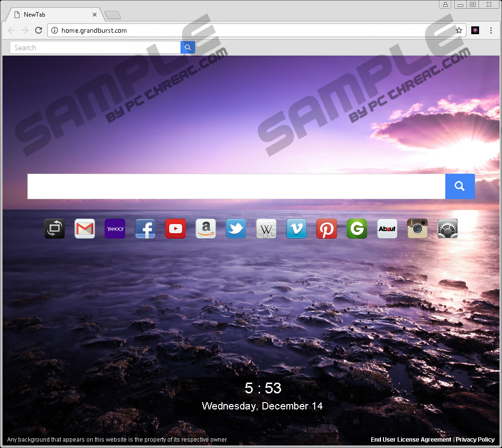
Task: Click the main center search field
Action: (x=236, y=186)
